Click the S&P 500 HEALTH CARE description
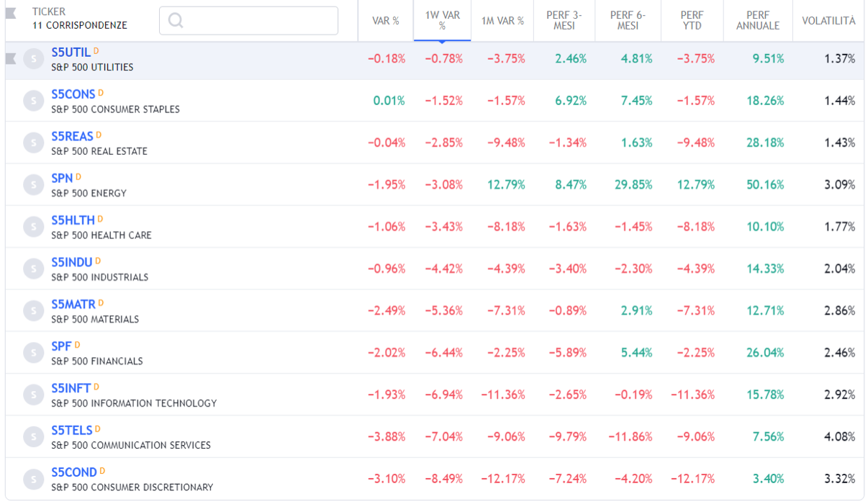This screenshot has height=504, width=868. tap(101, 235)
